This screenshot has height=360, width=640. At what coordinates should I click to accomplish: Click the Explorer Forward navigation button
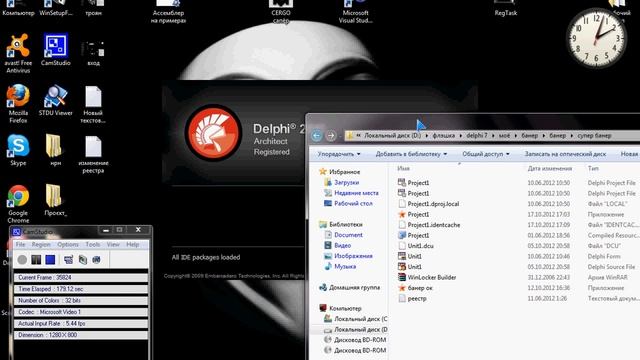click(331, 136)
